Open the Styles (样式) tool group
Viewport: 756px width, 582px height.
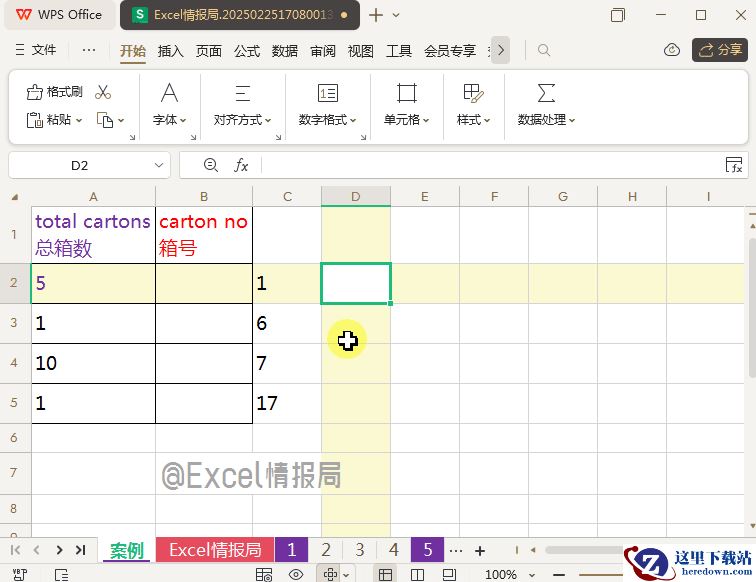(473, 105)
